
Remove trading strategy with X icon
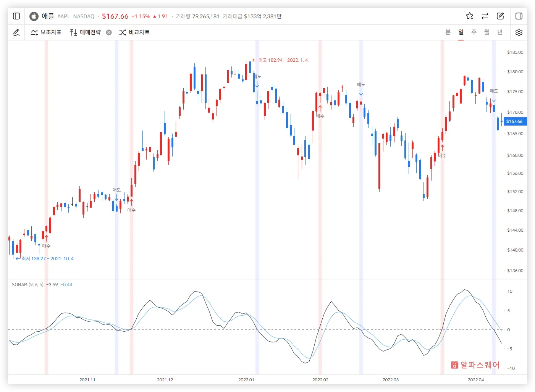point(109,32)
